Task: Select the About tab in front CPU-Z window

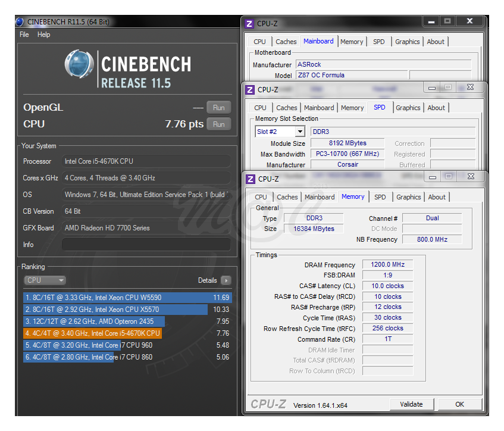Action: [437, 197]
